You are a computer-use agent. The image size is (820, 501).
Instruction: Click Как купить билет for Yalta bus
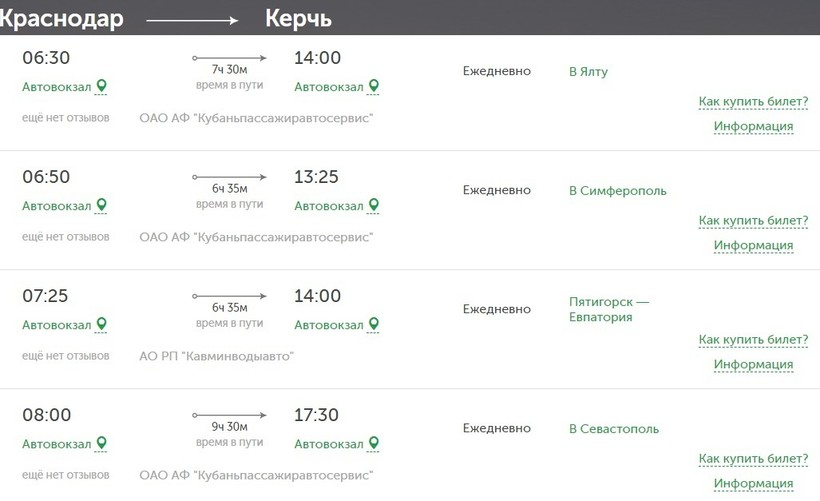tap(753, 102)
